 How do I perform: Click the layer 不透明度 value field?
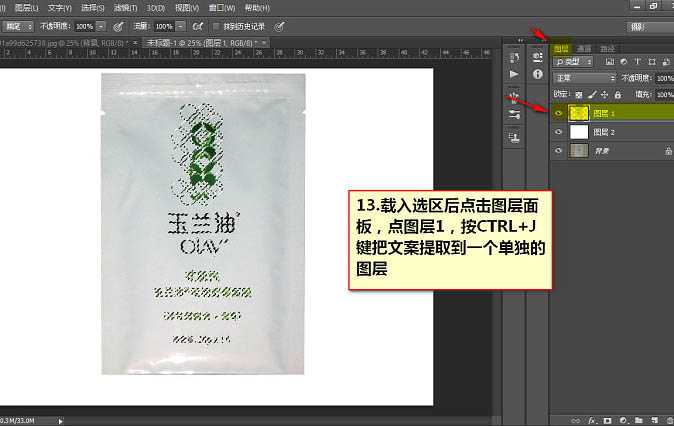click(665, 77)
